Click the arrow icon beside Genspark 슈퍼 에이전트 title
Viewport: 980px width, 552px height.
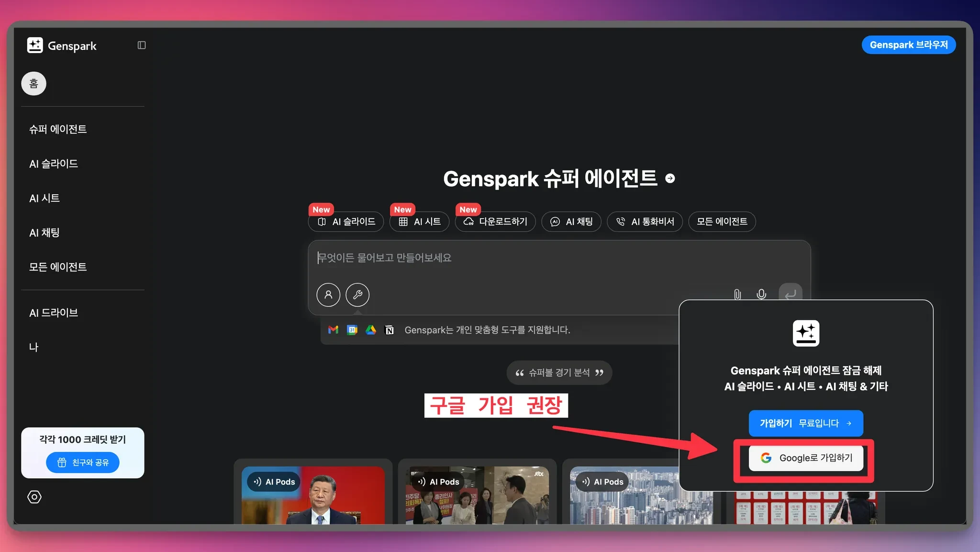670,179
